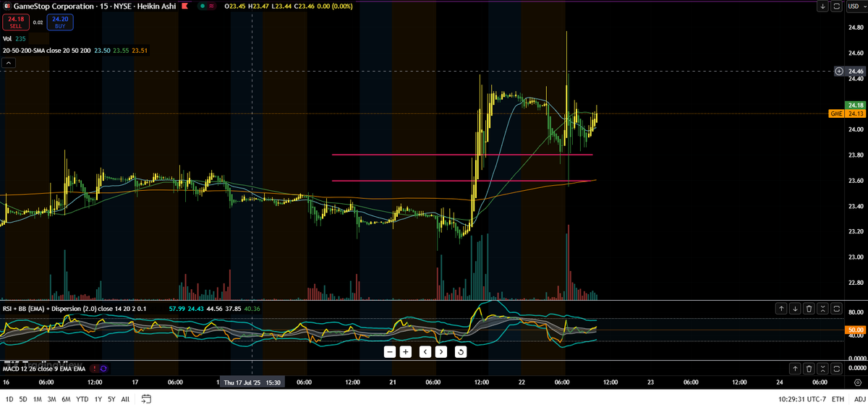868x407 pixels.
Task: Maximize the RSI pane
Action: coord(837,308)
